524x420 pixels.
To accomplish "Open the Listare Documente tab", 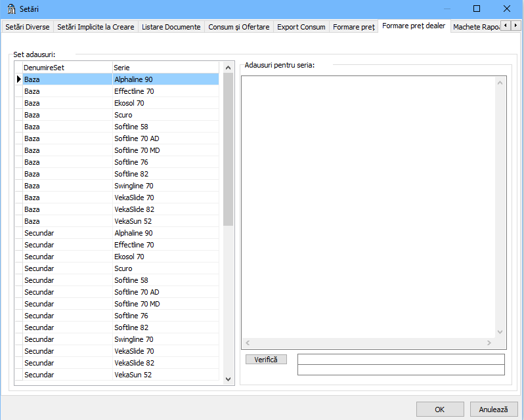I will click(x=171, y=27).
